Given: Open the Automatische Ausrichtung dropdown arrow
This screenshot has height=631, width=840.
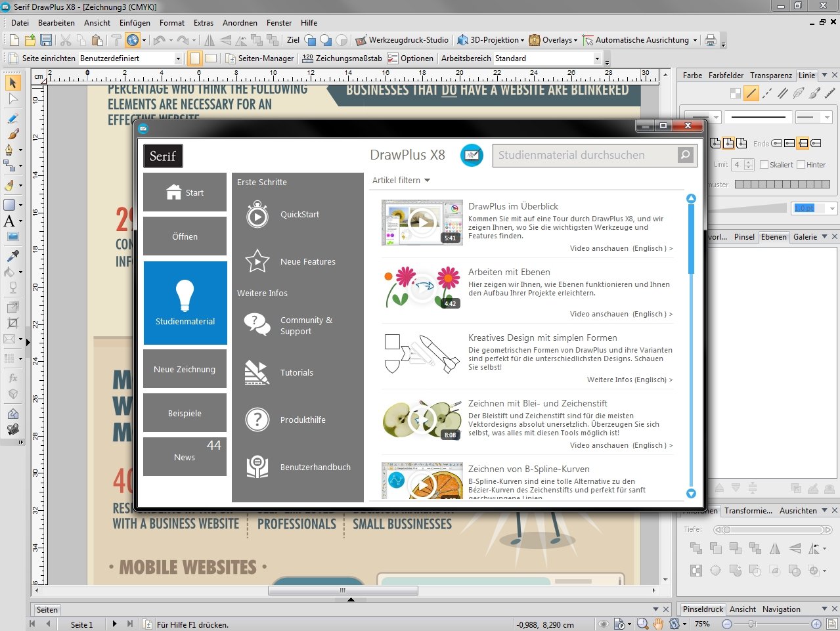Looking at the screenshot, I should pyautogui.click(x=695, y=40).
